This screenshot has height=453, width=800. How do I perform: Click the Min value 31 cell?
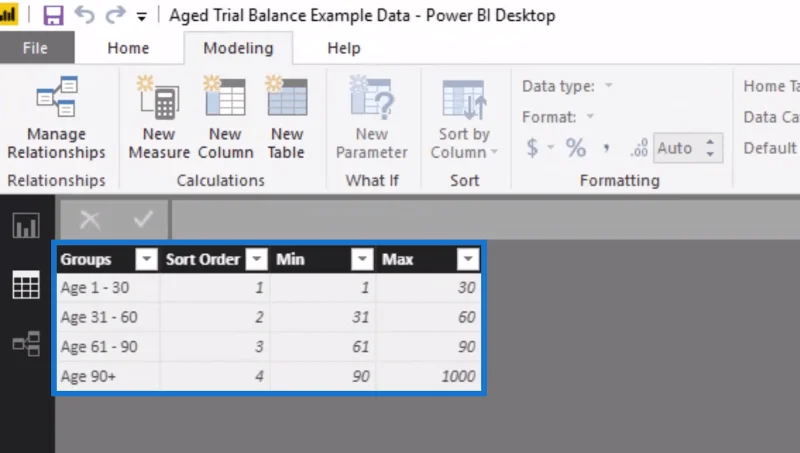click(322, 317)
